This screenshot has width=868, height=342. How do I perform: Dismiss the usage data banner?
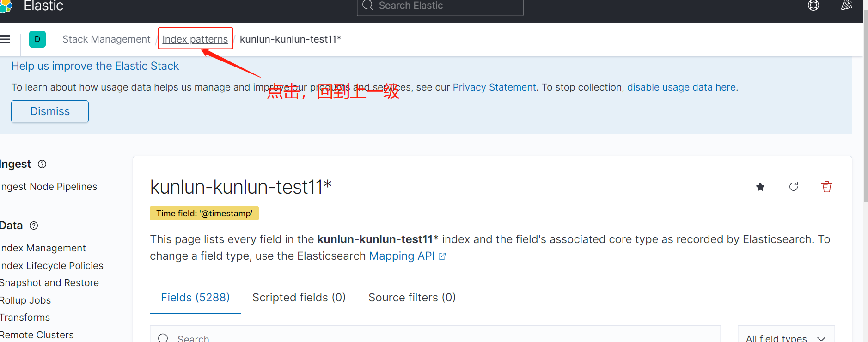50,111
